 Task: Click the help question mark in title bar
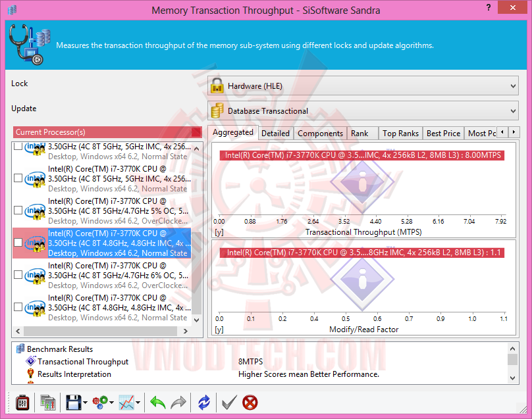[489, 7]
